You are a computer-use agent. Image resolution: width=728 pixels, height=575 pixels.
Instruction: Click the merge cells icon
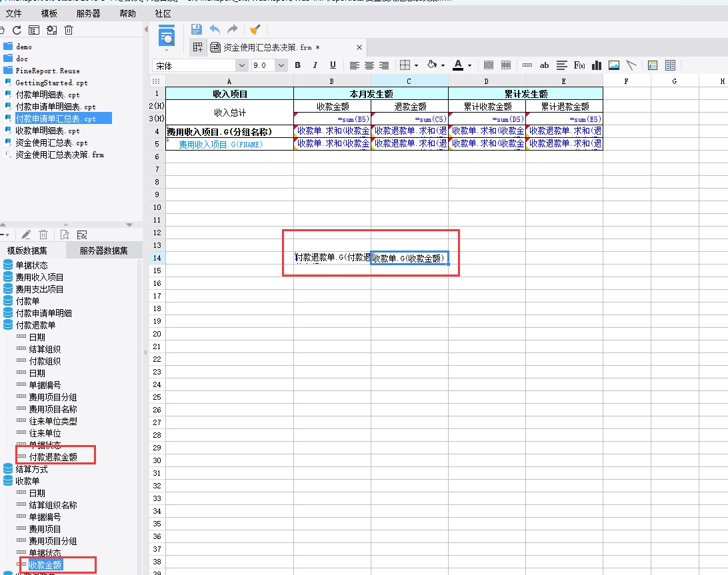tap(489, 65)
